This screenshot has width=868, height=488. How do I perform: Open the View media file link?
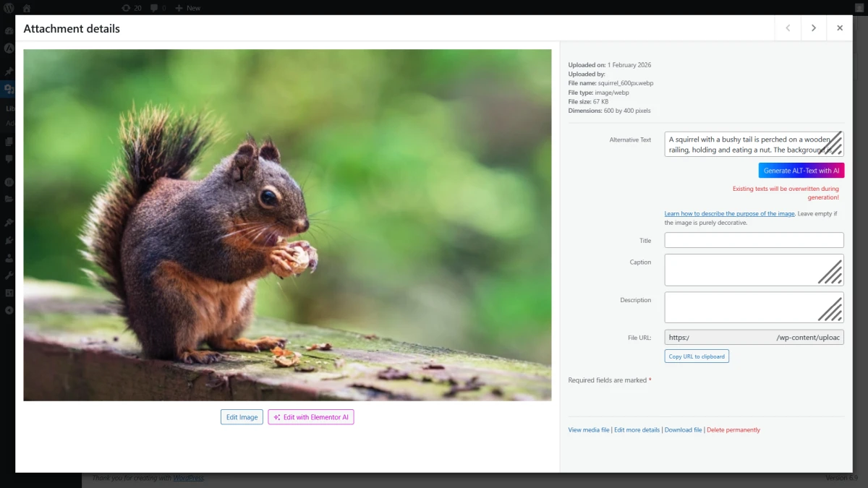pos(589,430)
